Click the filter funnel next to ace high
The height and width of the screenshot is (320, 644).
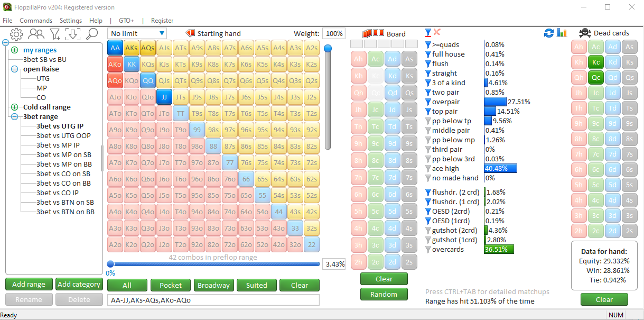pos(428,169)
